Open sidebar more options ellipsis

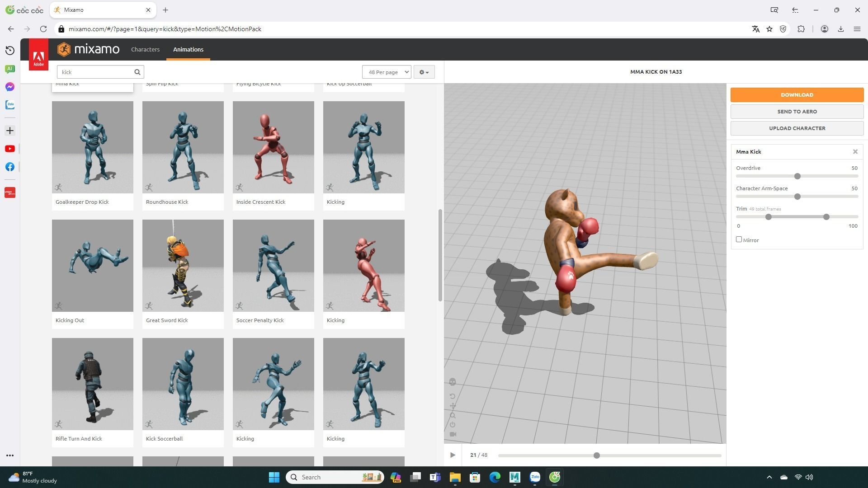[10, 455]
